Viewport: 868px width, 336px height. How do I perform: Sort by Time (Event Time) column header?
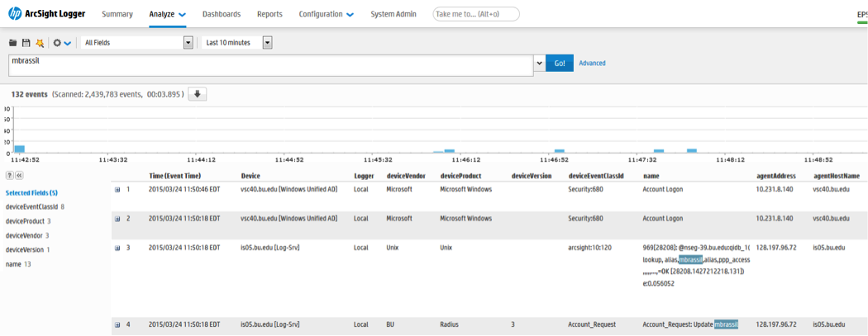[175, 176]
